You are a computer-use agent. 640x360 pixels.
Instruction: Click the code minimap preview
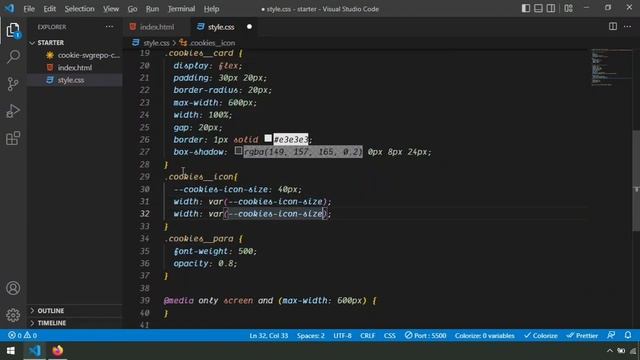[x=611, y=67]
